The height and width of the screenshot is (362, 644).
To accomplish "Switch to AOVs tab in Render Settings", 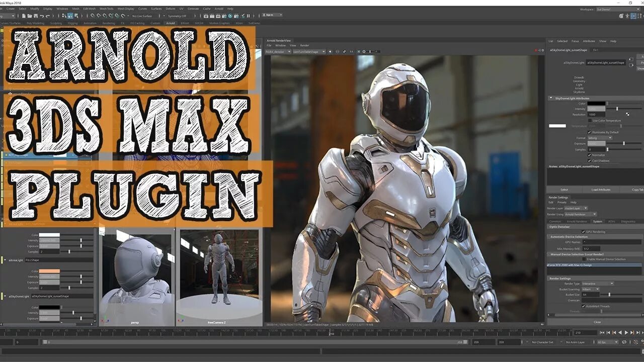I will [x=612, y=222].
